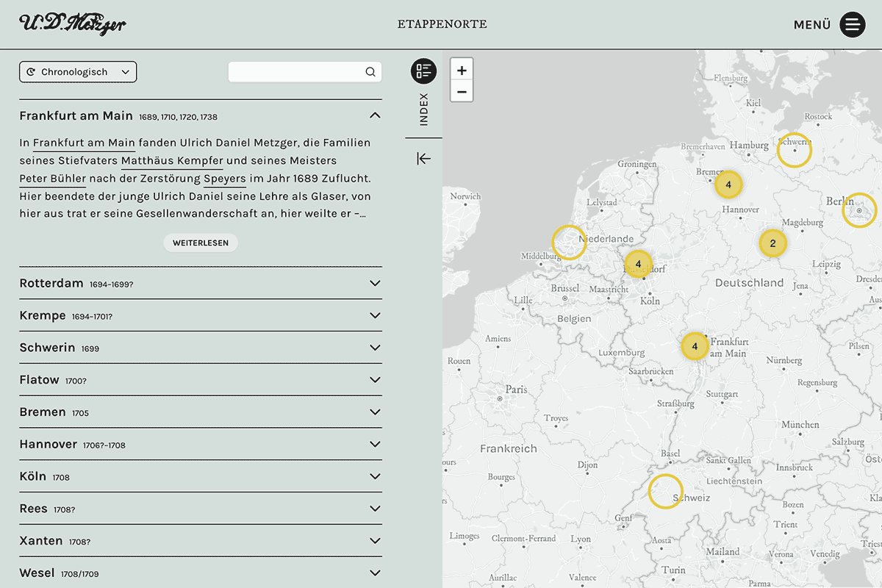The image size is (882, 588).
Task: Expand the Bremen entry chevron
Action: (x=375, y=412)
